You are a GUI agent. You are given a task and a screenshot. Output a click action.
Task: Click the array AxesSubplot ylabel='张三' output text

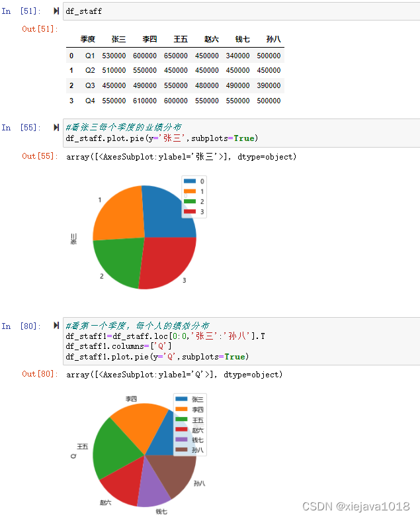[181, 156]
